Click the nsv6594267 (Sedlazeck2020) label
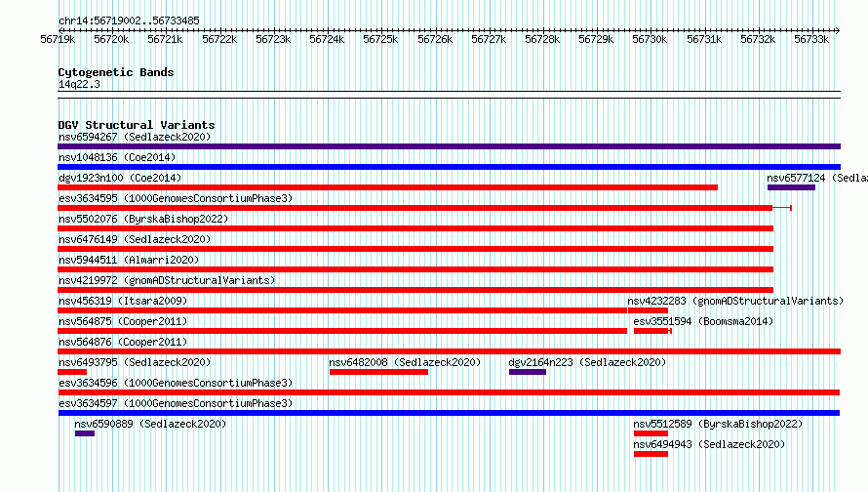 pos(135,137)
